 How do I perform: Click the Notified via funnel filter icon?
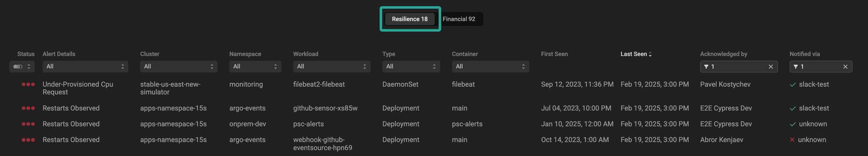[796, 67]
